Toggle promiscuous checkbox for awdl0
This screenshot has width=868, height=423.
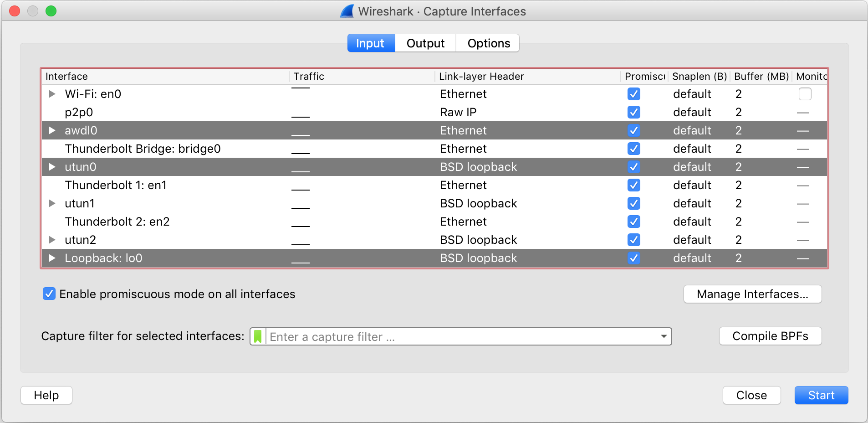[x=633, y=130]
